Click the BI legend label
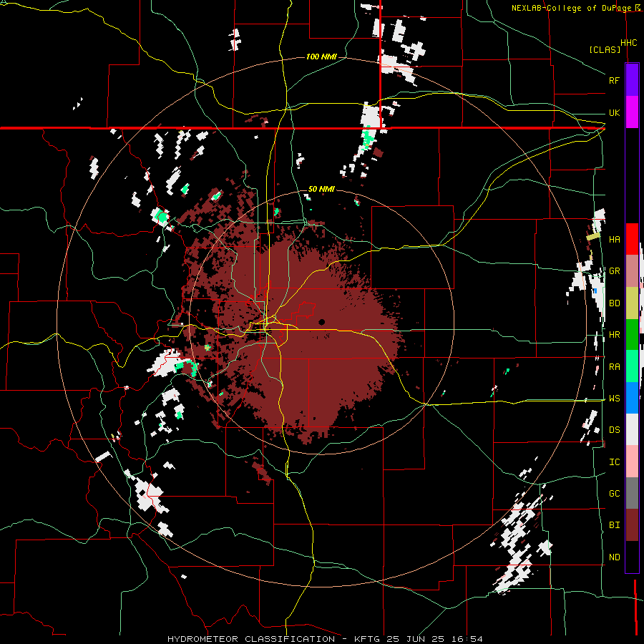This screenshot has height=644, width=644. click(614, 525)
